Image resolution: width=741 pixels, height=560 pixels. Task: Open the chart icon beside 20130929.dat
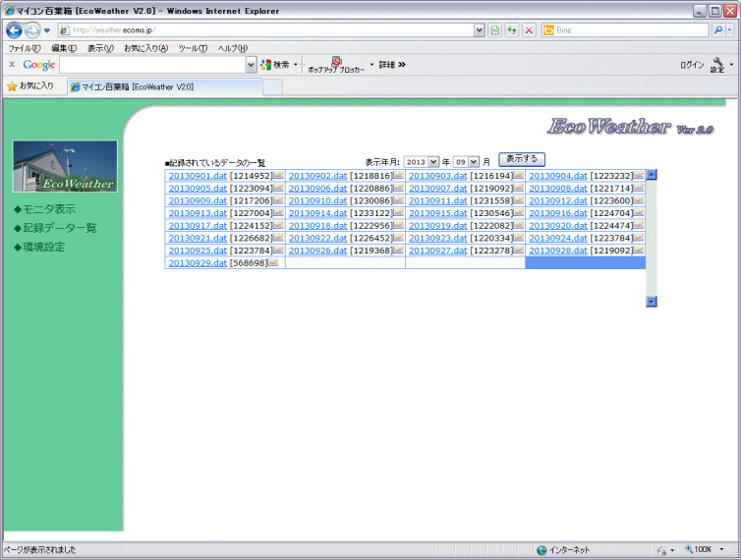273,263
